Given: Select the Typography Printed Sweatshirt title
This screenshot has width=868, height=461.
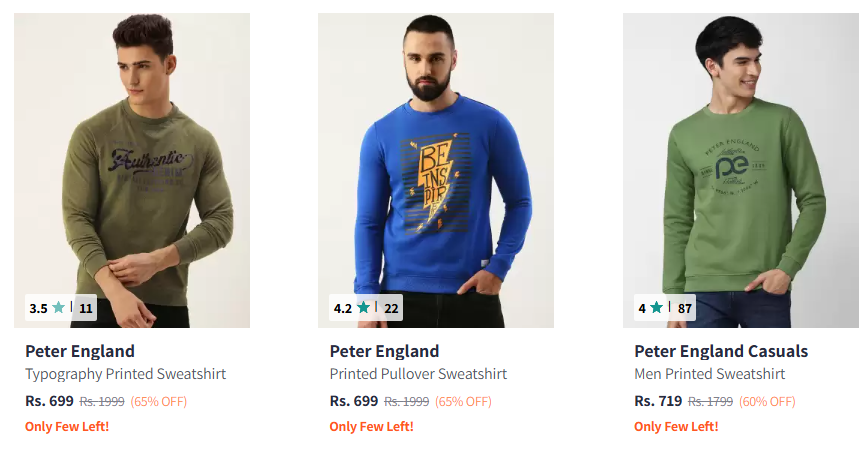Looking at the screenshot, I should coord(125,374).
